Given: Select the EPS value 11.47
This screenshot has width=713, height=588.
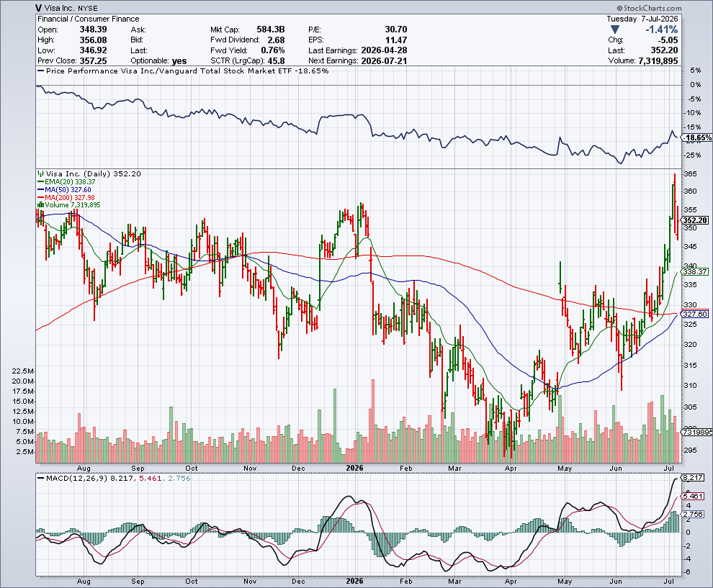Looking at the screenshot, I should (x=395, y=40).
